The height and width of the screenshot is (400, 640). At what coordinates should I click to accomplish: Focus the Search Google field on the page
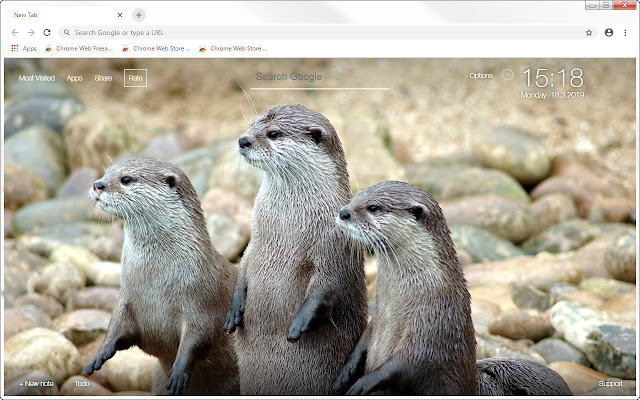tap(320, 78)
